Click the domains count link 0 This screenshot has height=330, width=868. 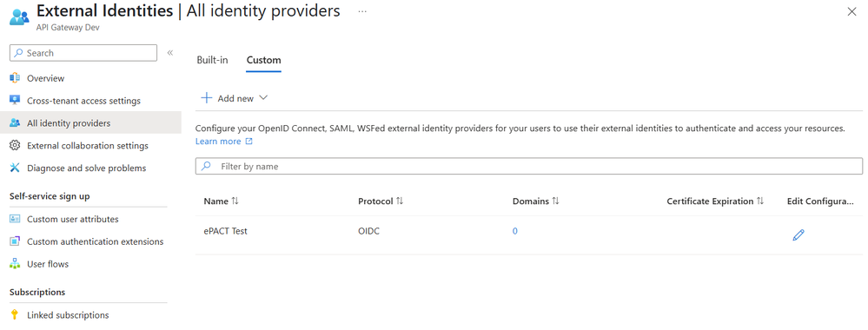coord(515,231)
